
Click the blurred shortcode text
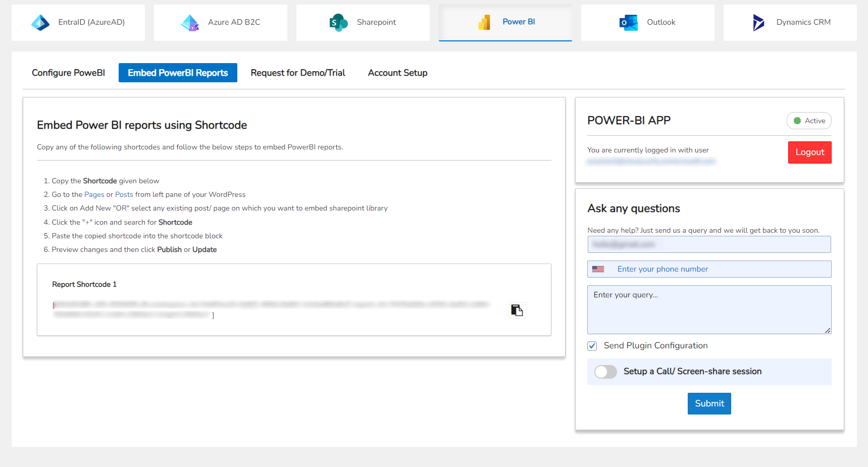[x=271, y=309]
